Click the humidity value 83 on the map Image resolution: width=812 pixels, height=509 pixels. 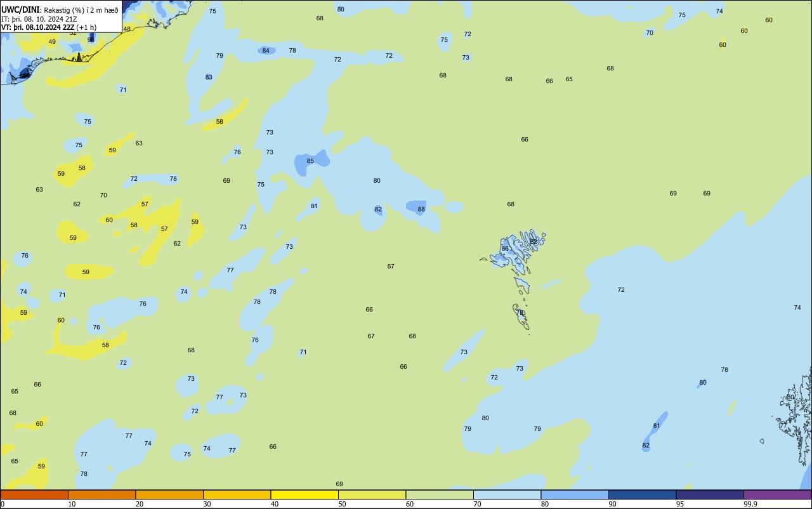[209, 77]
